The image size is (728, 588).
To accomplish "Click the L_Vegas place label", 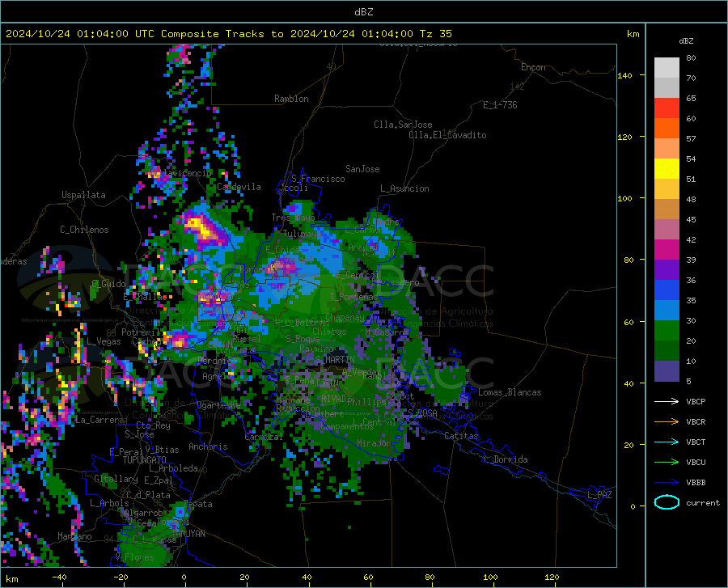I will point(104,341).
